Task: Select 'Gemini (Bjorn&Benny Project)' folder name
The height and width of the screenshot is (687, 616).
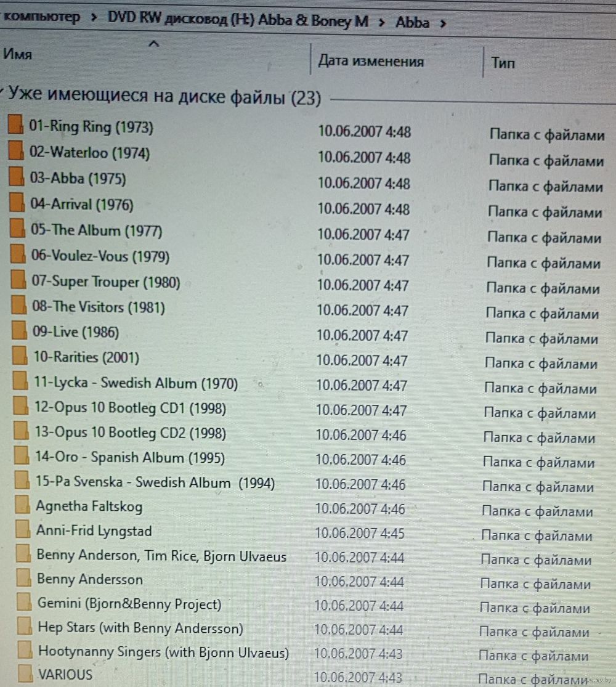Action: pos(130,604)
